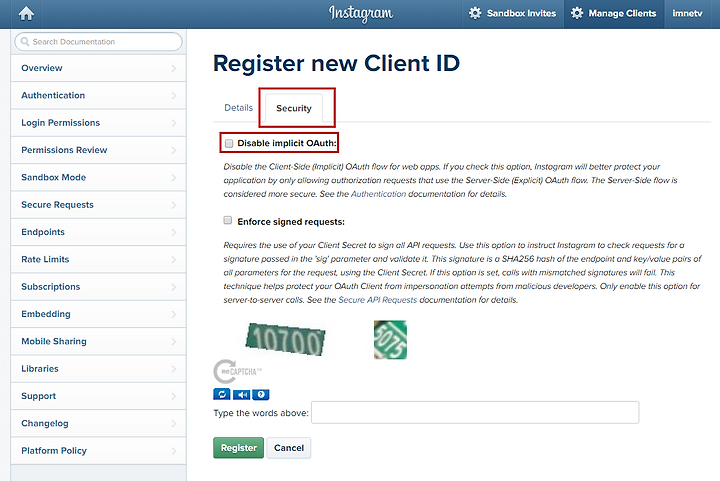
Task: Open Authentication sidebar item
Action: (98, 95)
